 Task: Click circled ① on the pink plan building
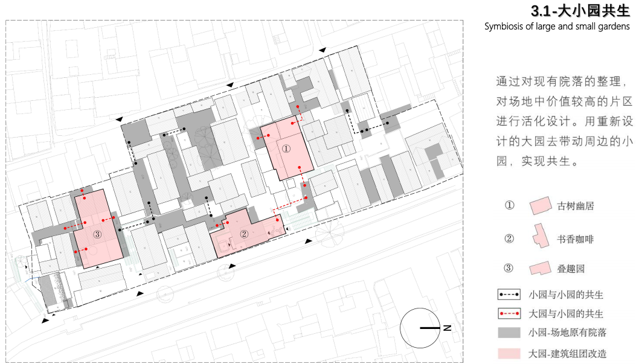286,149
